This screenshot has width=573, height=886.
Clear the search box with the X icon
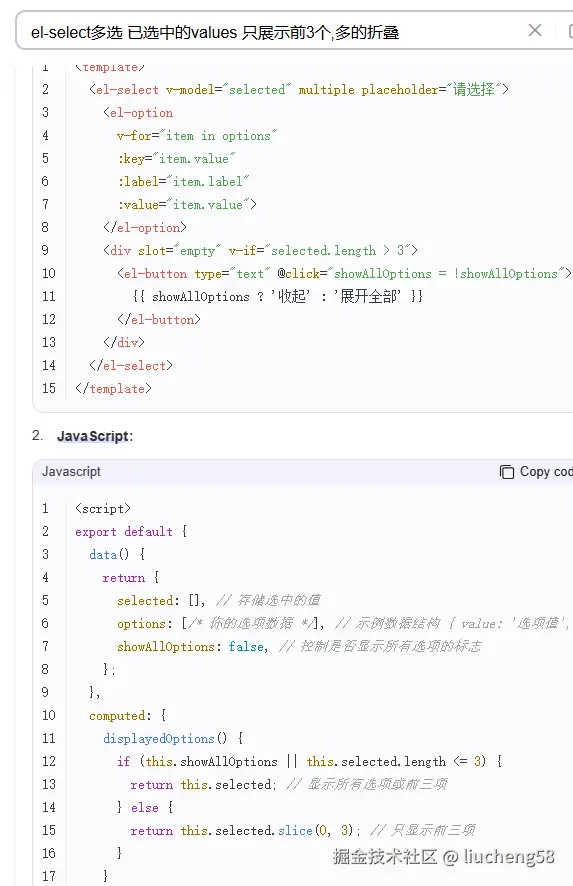535,30
